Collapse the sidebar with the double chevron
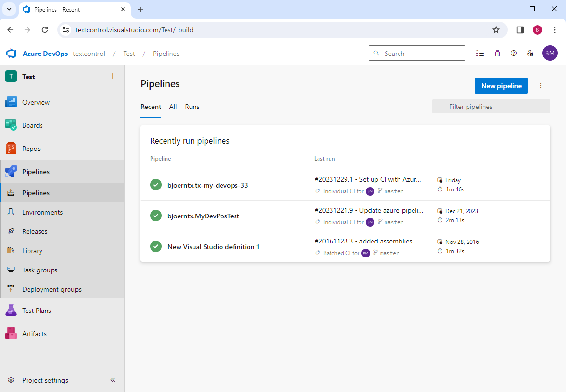The image size is (566, 392). click(113, 380)
